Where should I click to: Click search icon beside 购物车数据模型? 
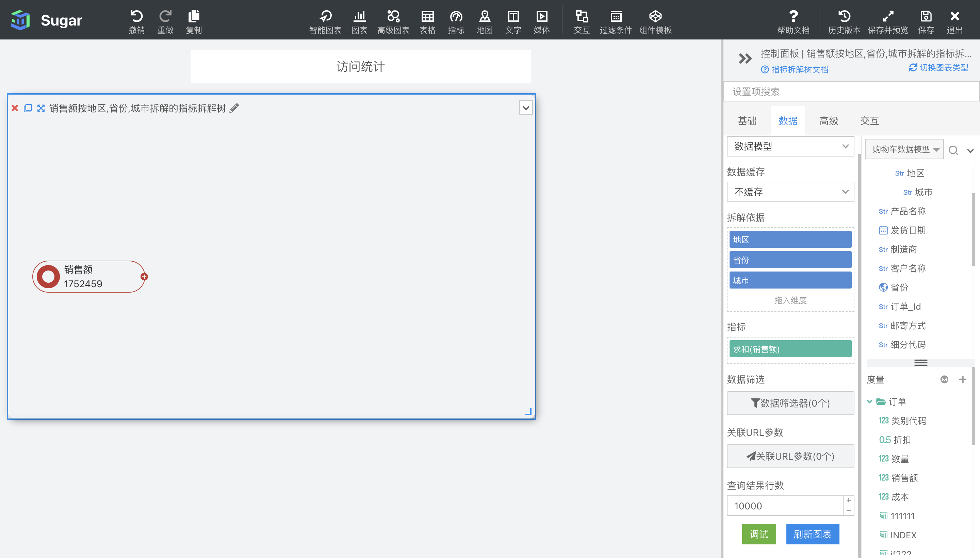tap(953, 150)
